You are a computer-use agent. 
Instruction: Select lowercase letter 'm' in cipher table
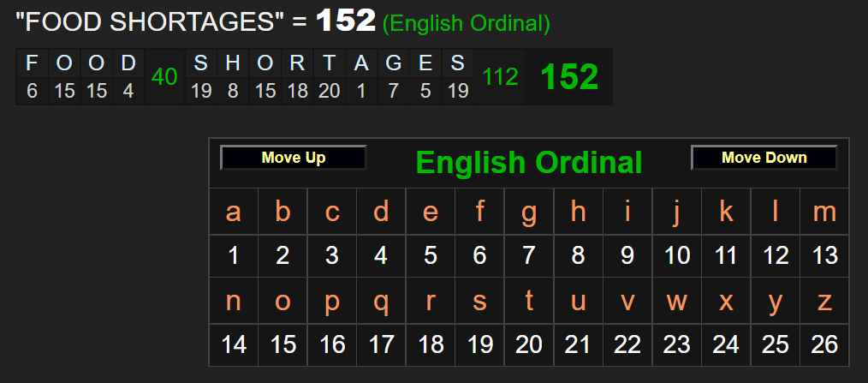point(823,212)
